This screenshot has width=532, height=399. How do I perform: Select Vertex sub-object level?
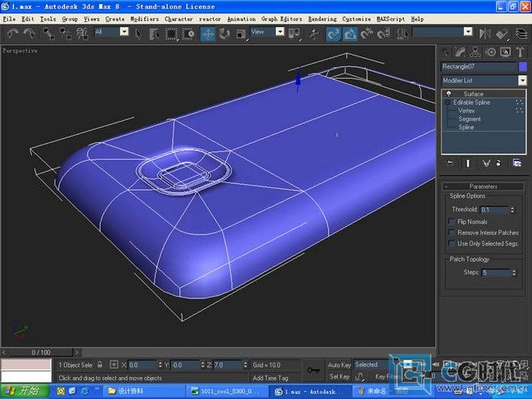point(467,110)
